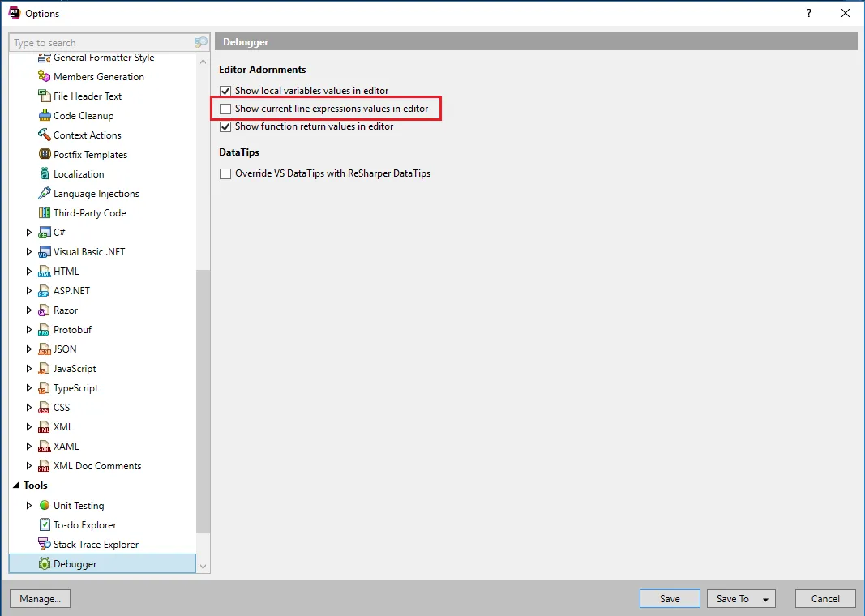Expand the ASP.NET tree node
This screenshot has width=865, height=616.
pos(28,291)
